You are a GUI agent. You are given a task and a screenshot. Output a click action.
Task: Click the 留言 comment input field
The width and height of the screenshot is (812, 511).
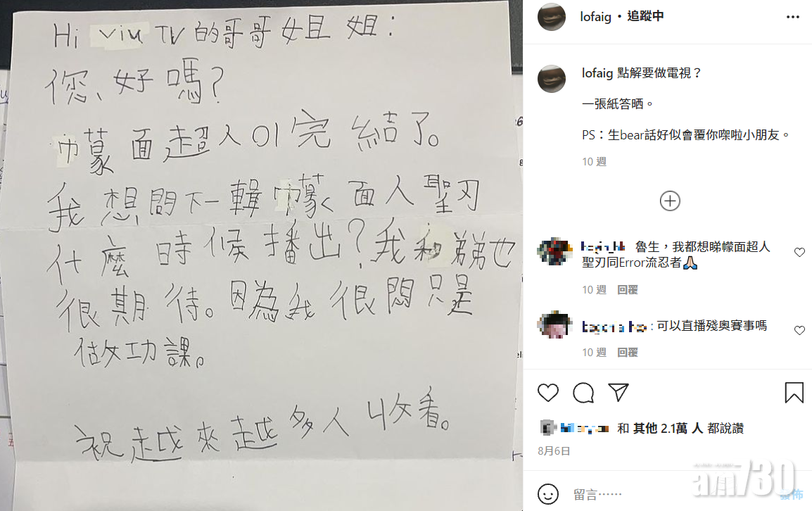pyautogui.click(x=673, y=494)
